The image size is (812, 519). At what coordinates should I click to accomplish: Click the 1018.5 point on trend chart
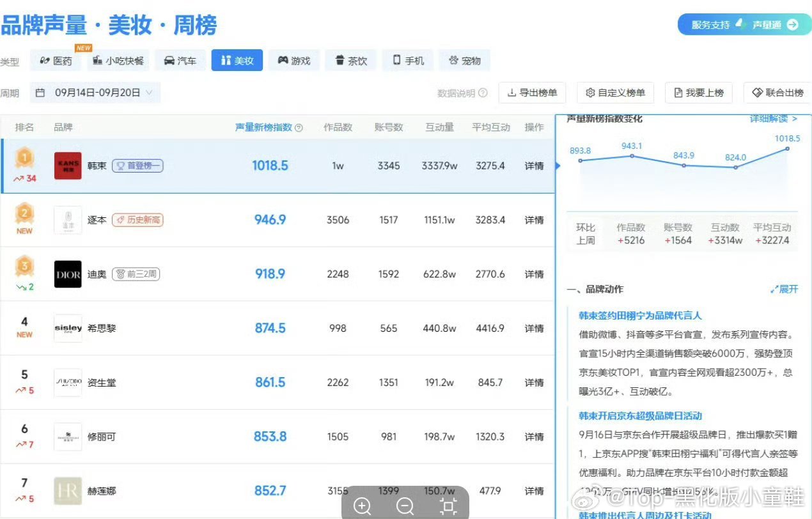pyautogui.click(x=787, y=149)
